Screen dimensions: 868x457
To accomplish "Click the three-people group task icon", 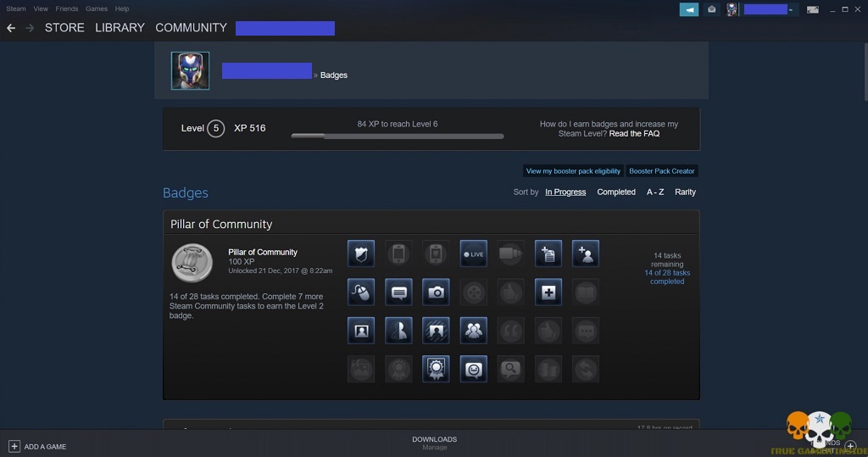I will (473, 331).
